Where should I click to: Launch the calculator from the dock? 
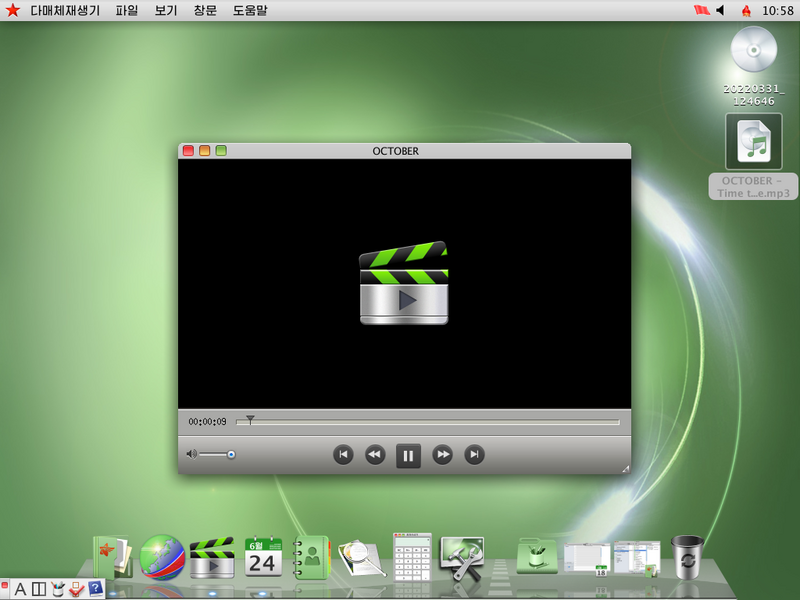click(x=412, y=556)
